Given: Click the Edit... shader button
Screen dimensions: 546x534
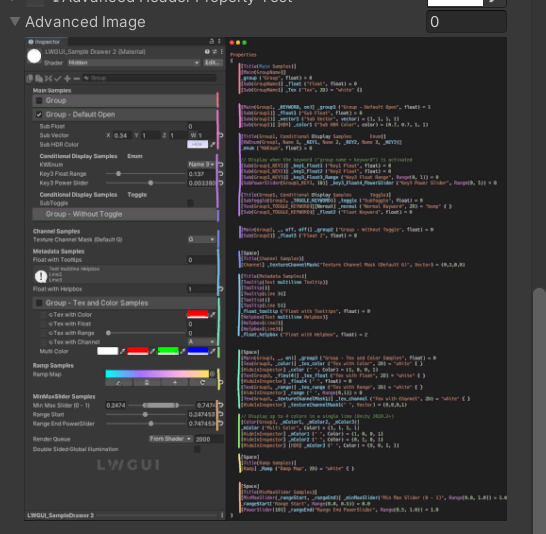Looking at the screenshot, I should 212,63.
